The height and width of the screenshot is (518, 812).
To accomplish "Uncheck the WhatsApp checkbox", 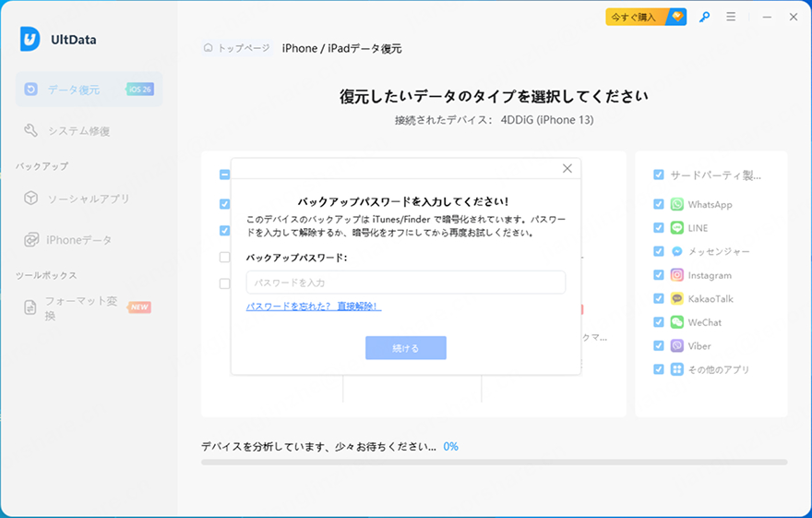I will pyautogui.click(x=658, y=204).
